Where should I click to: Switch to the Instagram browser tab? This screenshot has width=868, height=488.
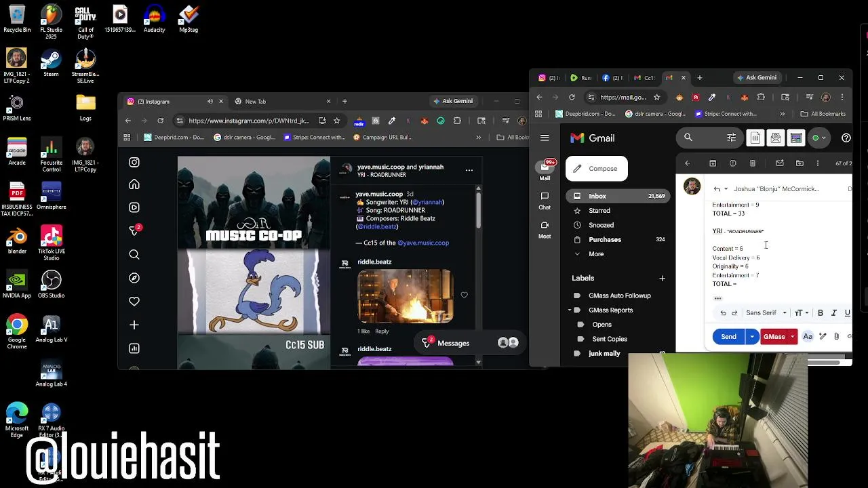(175, 101)
